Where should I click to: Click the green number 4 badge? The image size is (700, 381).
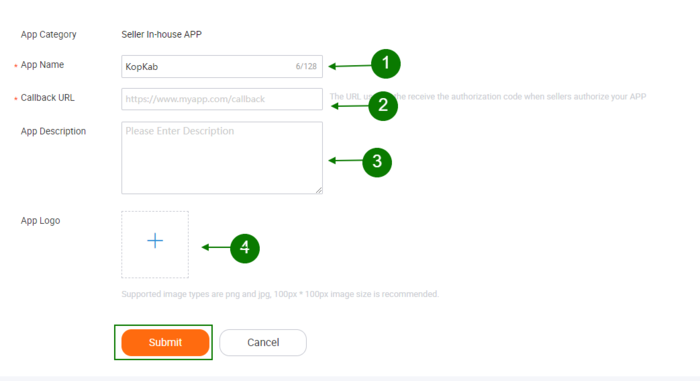(245, 248)
